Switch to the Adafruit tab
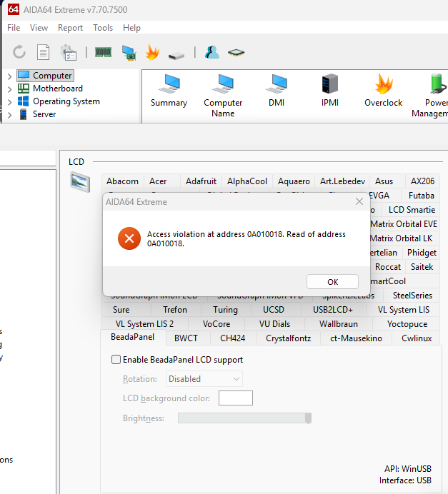The image size is (448, 494). click(201, 181)
